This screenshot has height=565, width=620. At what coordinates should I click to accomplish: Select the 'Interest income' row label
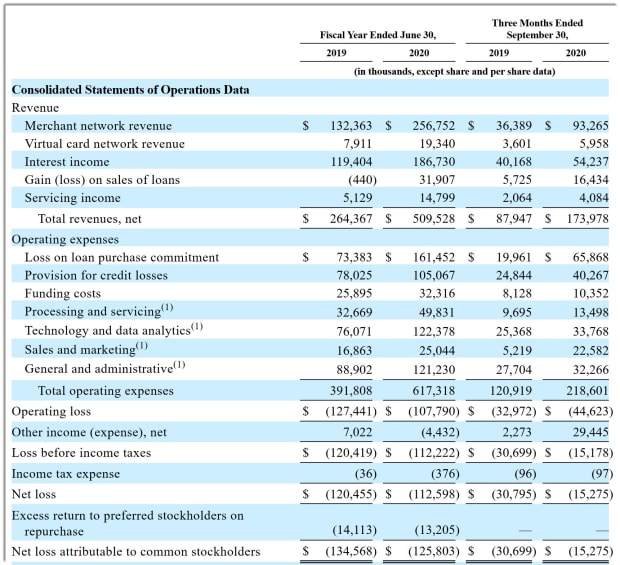[67, 162]
